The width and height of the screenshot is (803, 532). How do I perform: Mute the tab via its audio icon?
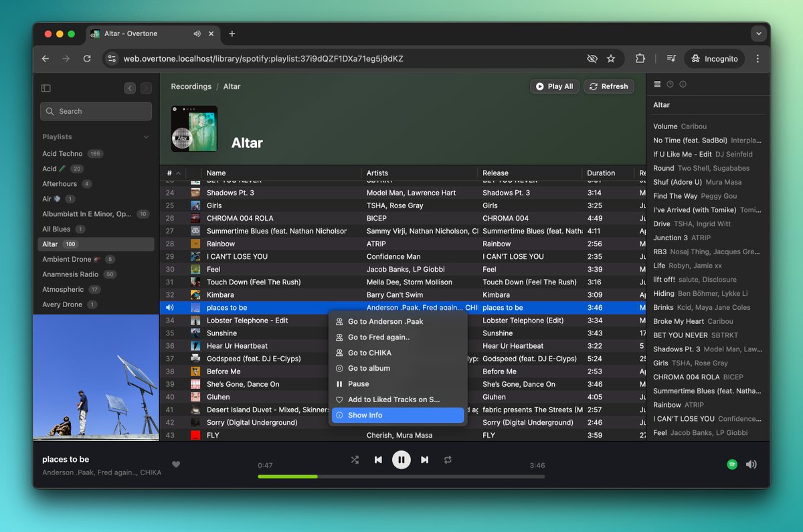197,33
